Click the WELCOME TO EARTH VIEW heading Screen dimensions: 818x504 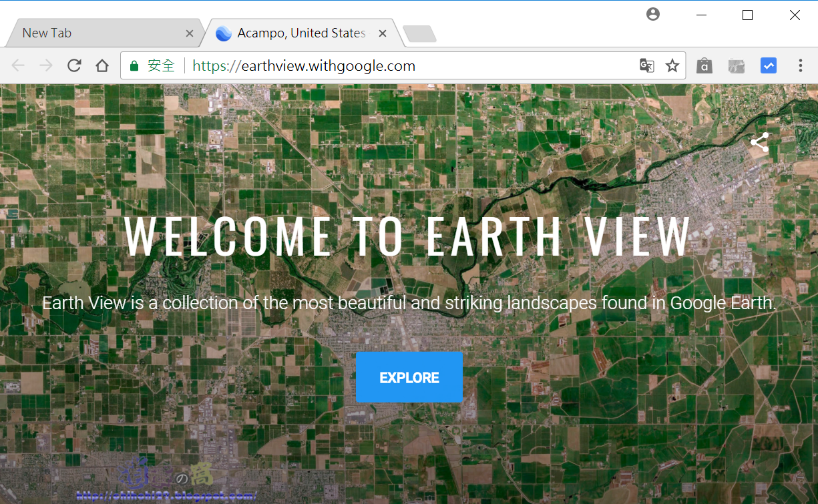click(407, 237)
